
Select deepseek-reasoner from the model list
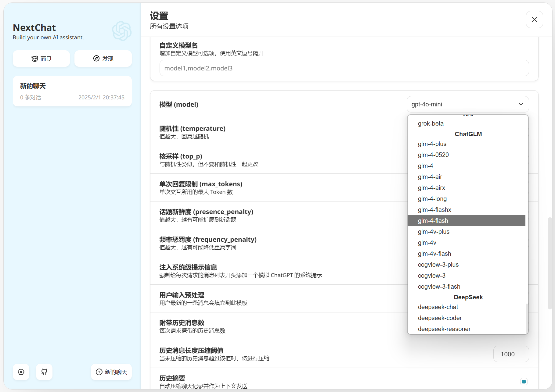[x=444, y=329]
